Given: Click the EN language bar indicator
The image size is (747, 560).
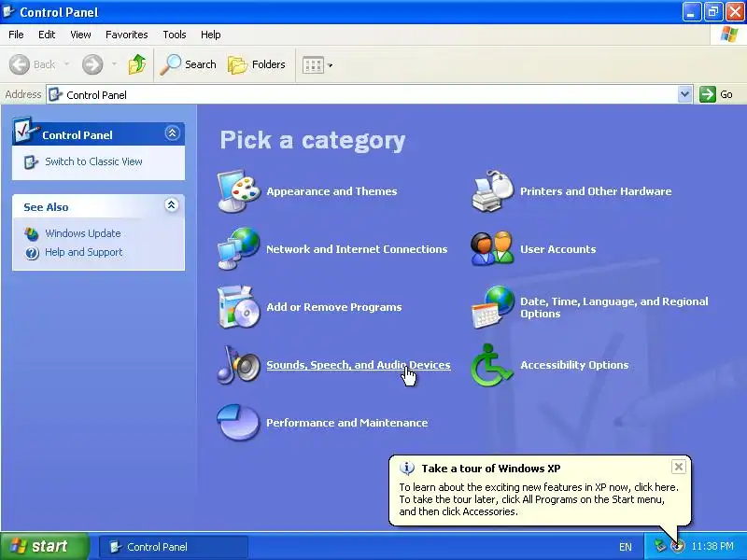Looking at the screenshot, I should 625,547.
